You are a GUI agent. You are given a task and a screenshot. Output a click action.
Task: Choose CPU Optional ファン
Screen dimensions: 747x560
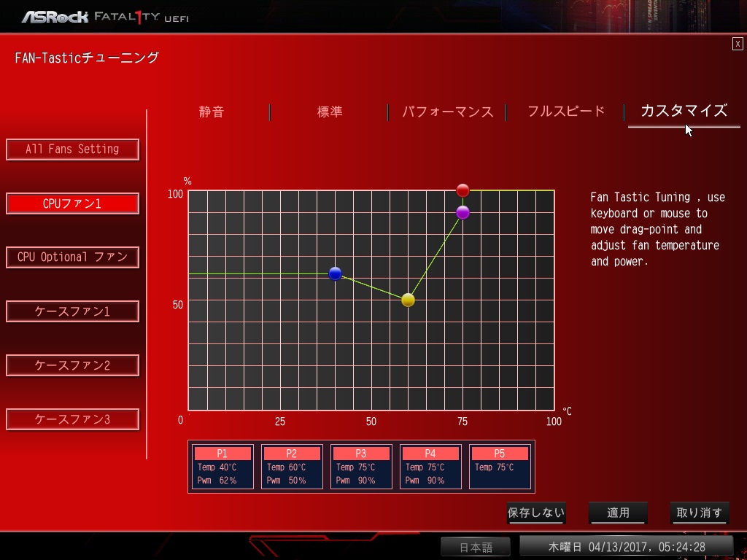[x=72, y=257]
